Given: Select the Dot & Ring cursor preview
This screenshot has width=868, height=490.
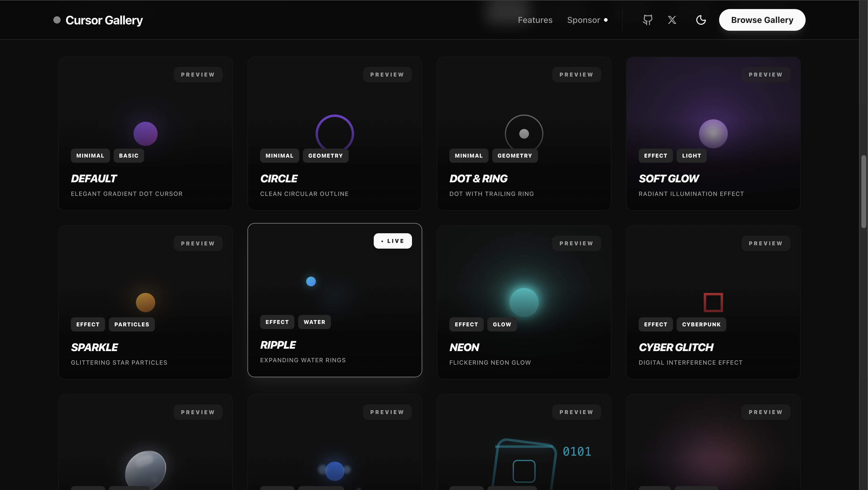Looking at the screenshot, I should coord(524,133).
